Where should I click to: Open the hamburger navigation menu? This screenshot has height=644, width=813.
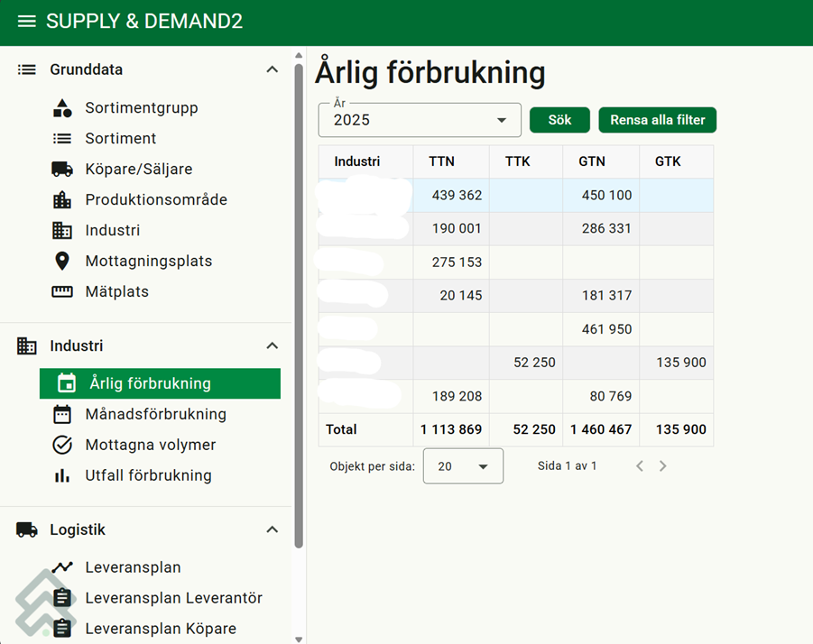[x=27, y=21]
